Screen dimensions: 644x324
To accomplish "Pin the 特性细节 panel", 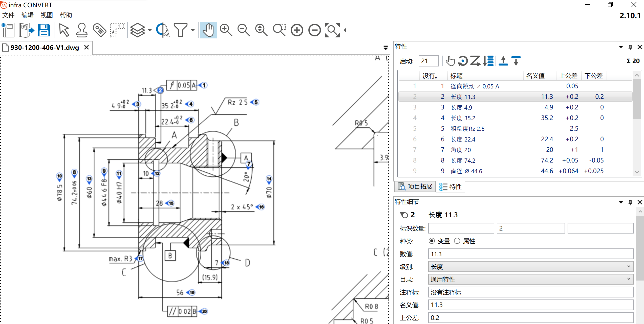I will (x=630, y=202).
